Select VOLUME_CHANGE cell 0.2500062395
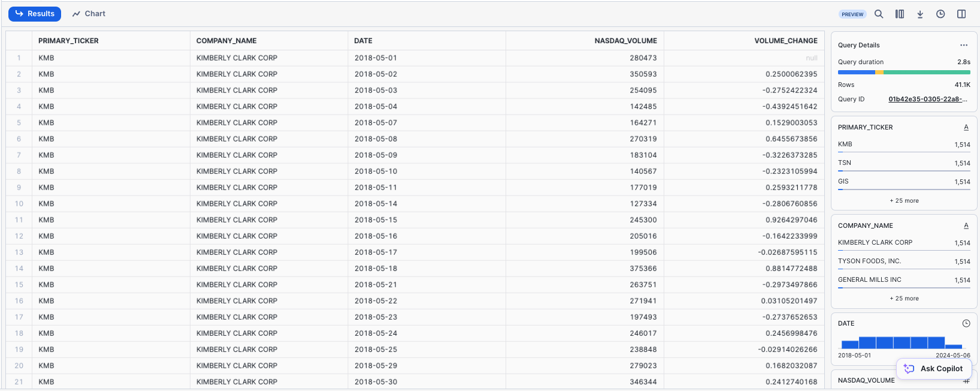 pyautogui.click(x=744, y=74)
